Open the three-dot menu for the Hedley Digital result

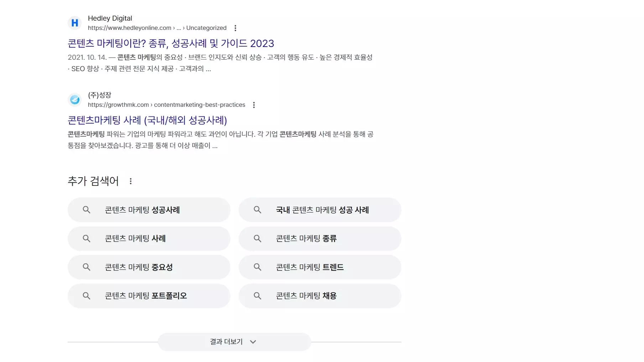(235, 28)
